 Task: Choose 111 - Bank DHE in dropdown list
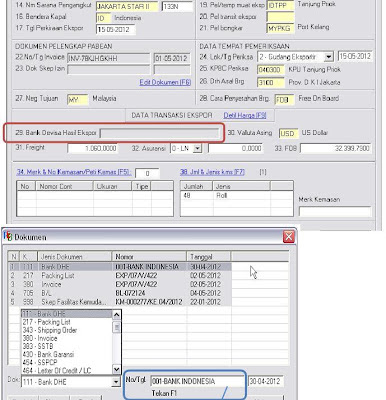[x=67, y=314]
